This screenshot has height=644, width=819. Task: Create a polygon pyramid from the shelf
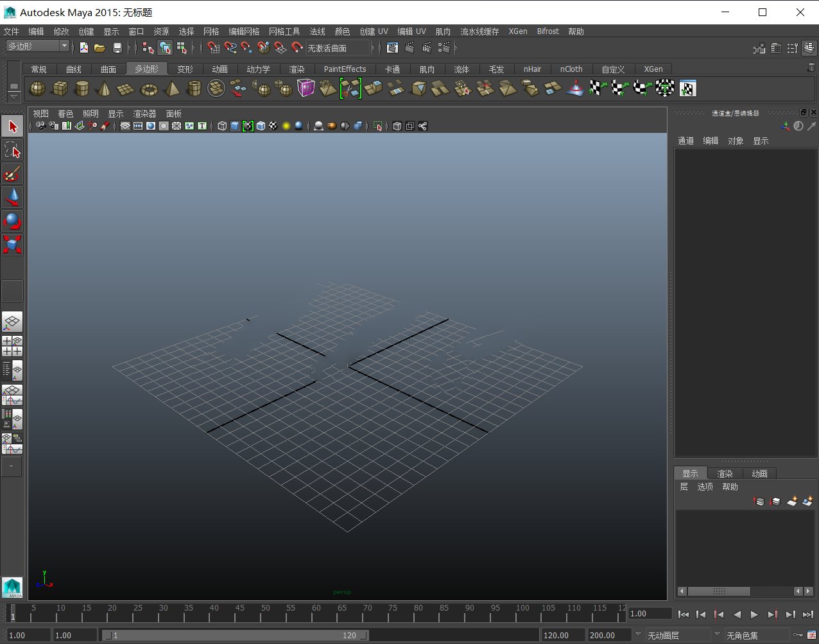172,89
